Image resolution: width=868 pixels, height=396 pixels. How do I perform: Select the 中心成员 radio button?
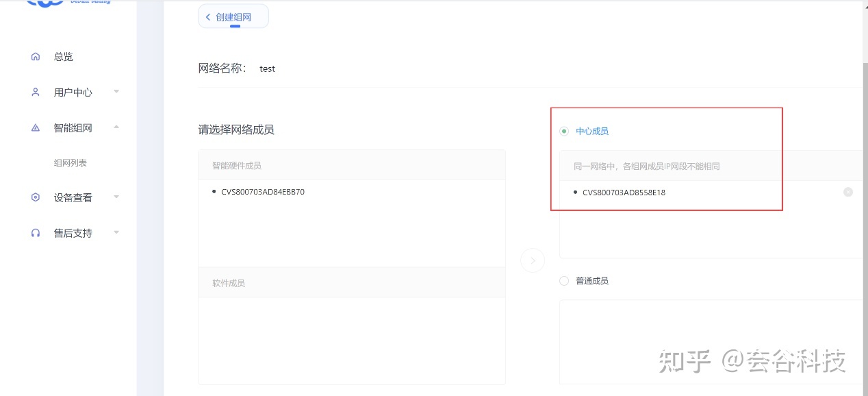pyautogui.click(x=564, y=131)
